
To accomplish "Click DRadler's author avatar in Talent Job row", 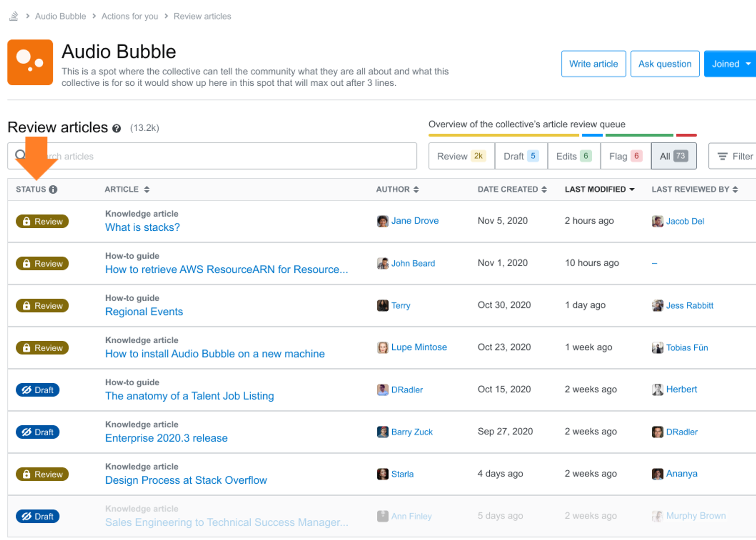I will [383, 390].
